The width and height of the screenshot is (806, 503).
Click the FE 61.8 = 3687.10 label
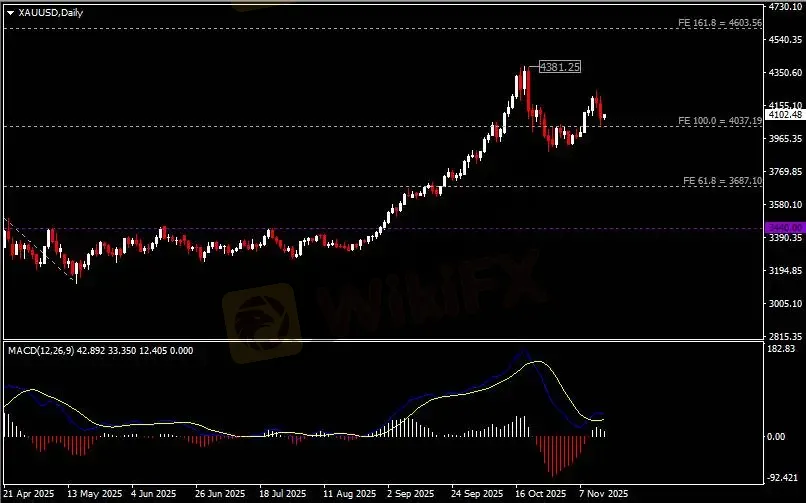click(722, 181)
